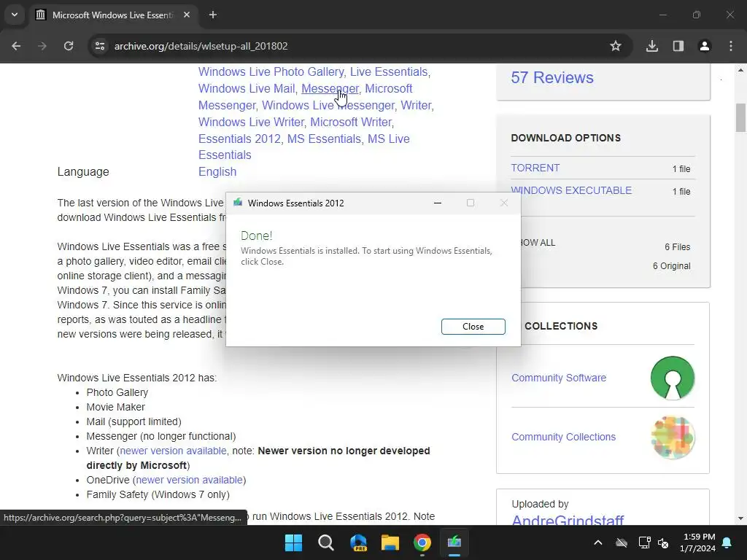Launch Microsoft Edge preview from taskbar
747x560 pixels.
tap(358, 542)
